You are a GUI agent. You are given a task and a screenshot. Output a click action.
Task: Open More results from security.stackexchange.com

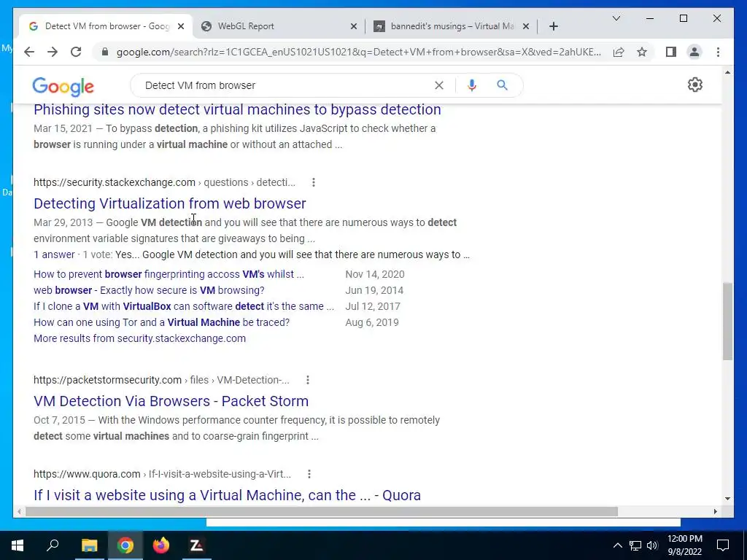click(139, 338)
